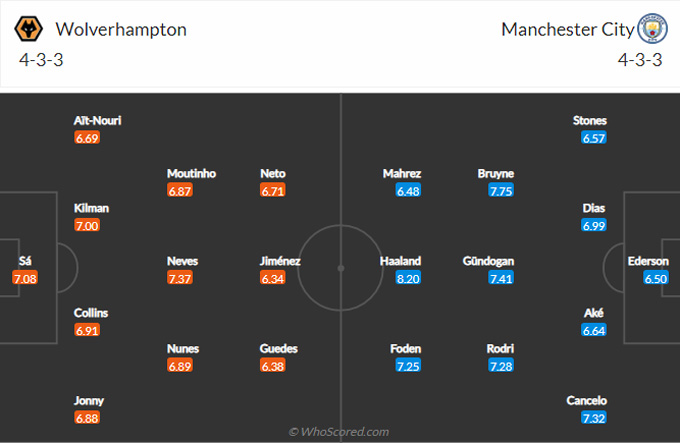
Task: Click the player name Mahrez
Action: click(x=402, y=173)
